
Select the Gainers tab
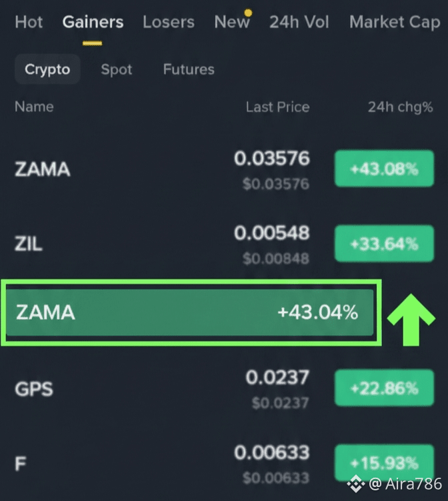point(93,22)
